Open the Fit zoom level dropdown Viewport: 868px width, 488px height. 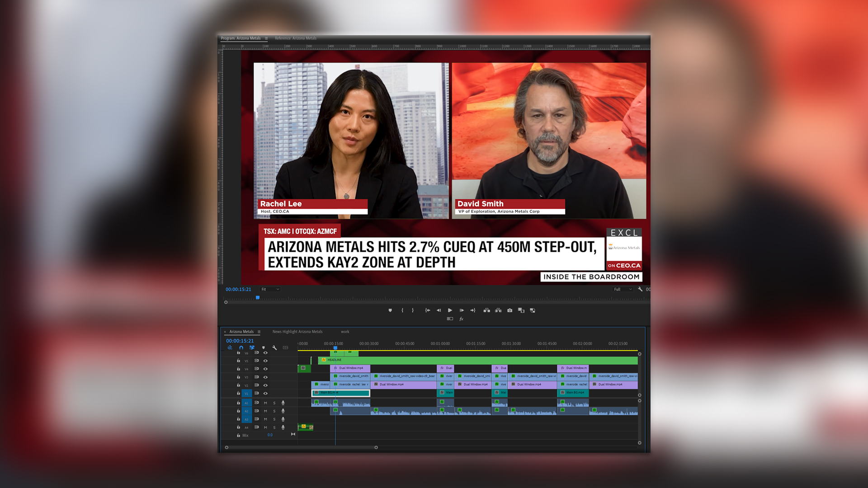270,290
